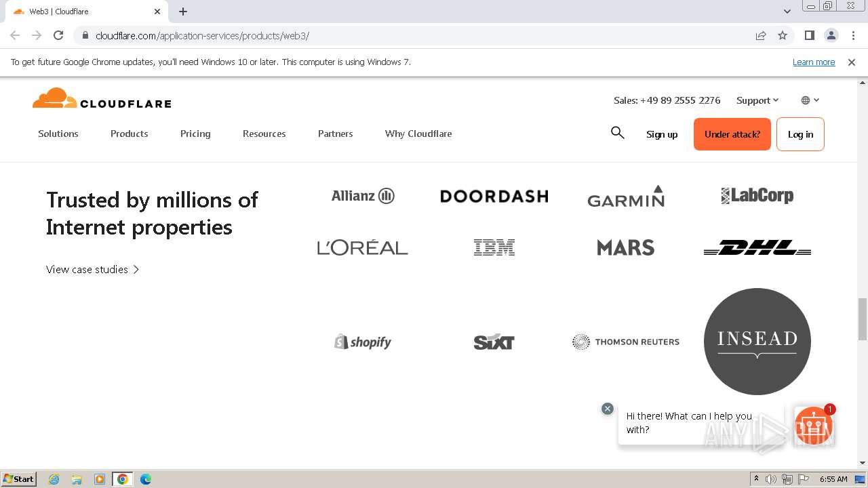Click the Sales phone number
This screenshot has width=868, height=488.
[667, 100]
